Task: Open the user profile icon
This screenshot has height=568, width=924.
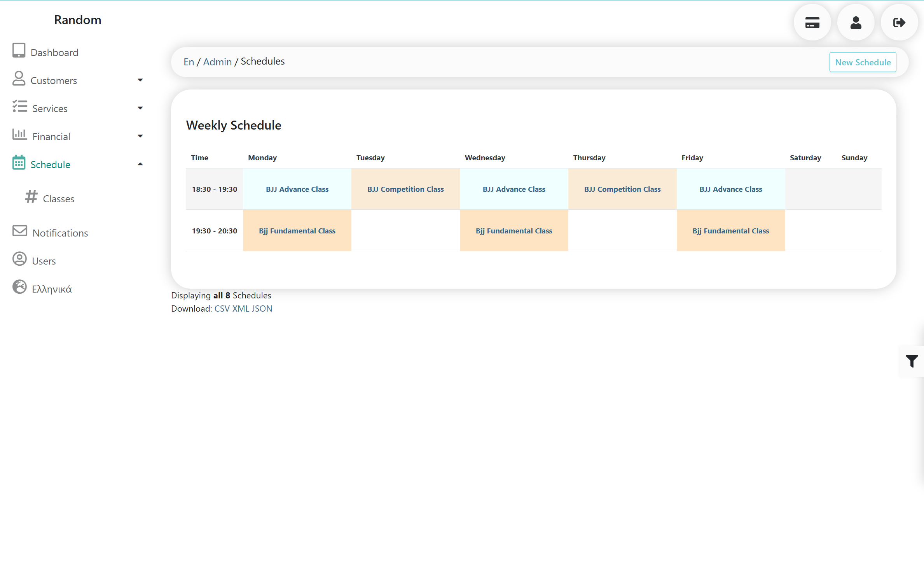Action: pyautogui.click(x=856, y=23)
